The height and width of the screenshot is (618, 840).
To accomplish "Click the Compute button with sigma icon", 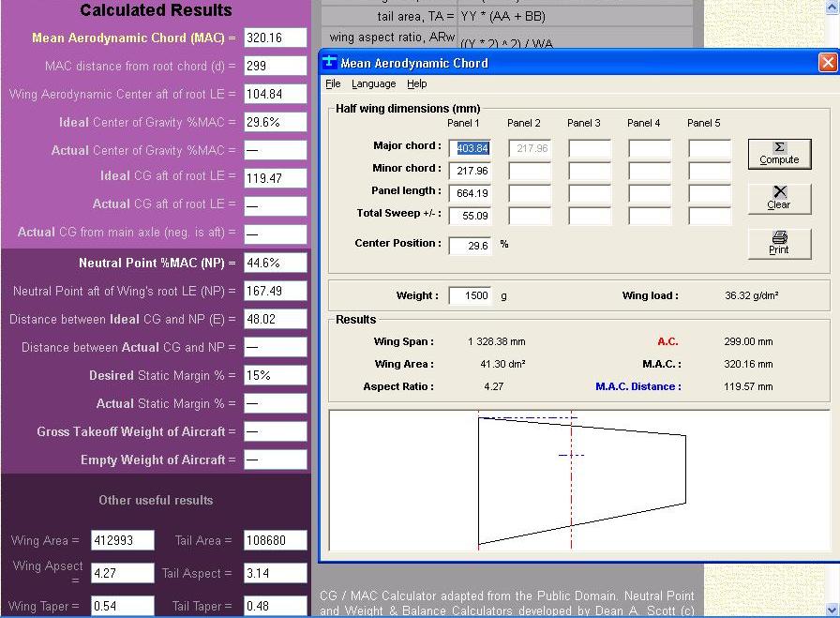I will (778, 153).
